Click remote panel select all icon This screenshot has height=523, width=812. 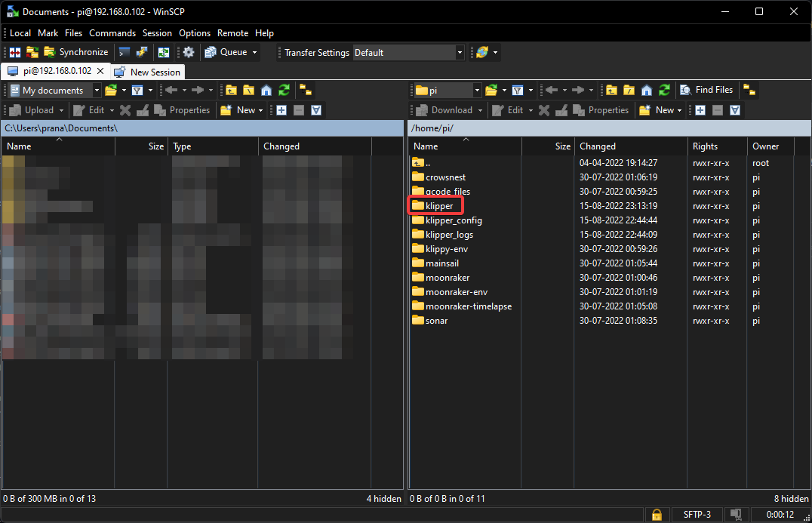pyautogui.click(x=735, y=110)
